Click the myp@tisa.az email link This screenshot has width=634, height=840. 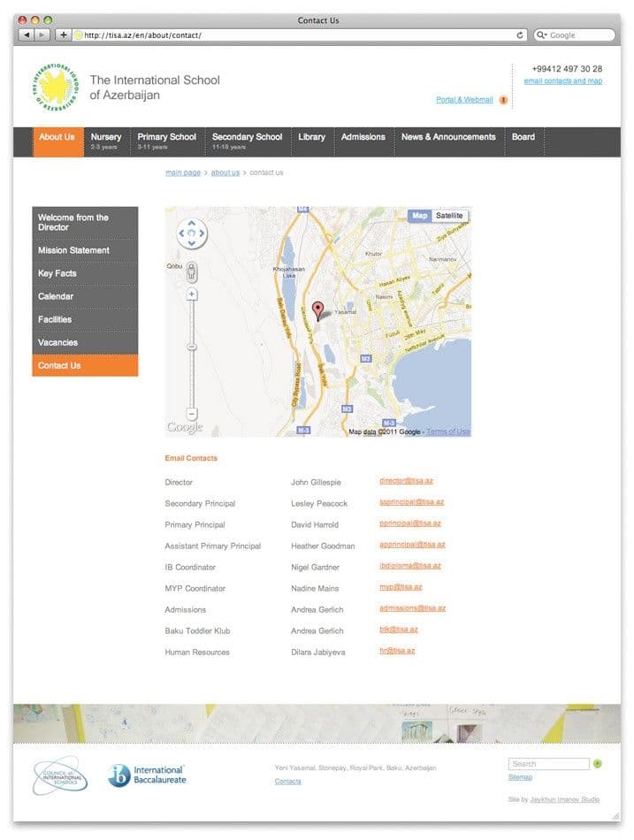coord(401,587)
